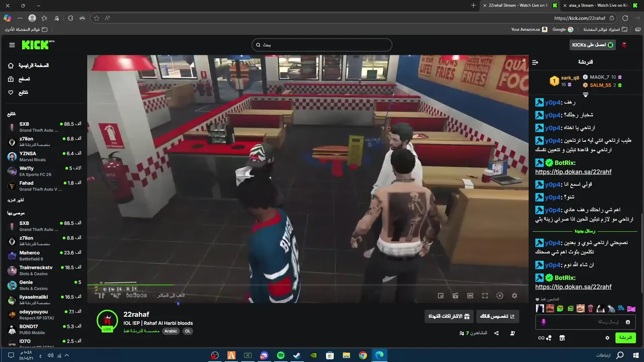Click the 22rahaf channel avatar

point(107,320)
